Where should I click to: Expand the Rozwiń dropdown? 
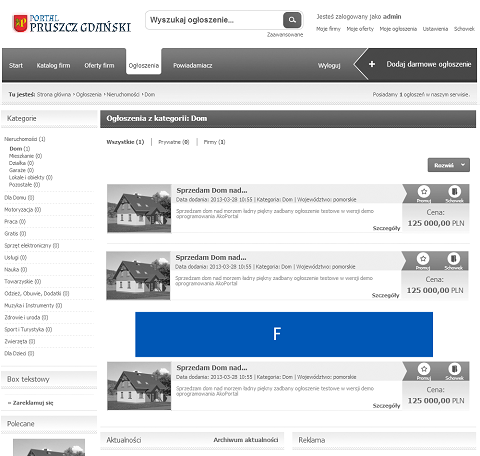449,165
